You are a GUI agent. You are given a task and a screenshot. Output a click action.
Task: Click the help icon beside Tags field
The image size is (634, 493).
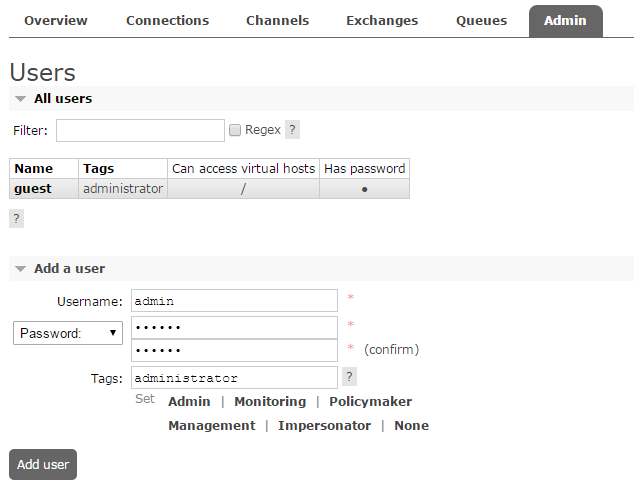point(349,377)
